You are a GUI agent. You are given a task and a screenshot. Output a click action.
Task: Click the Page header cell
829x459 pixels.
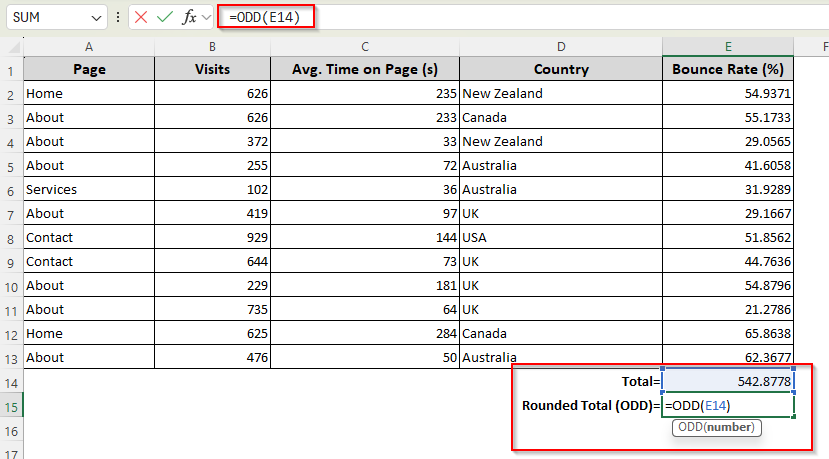(x=89, y=69)
